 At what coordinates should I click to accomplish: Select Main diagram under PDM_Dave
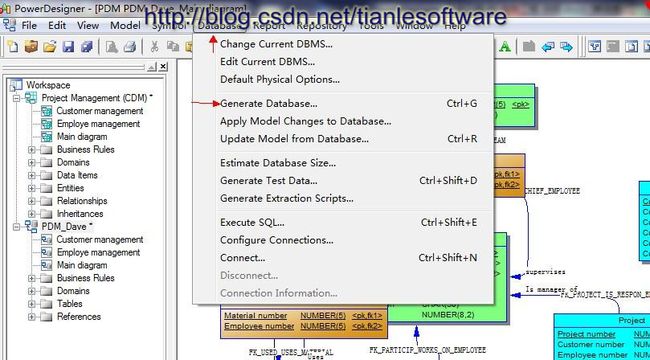click(82, 265)
